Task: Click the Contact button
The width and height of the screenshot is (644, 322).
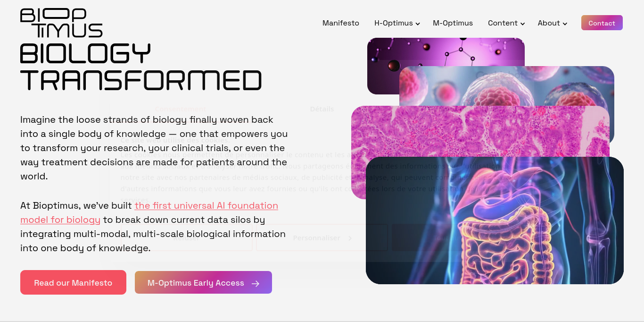Action: 602,23
